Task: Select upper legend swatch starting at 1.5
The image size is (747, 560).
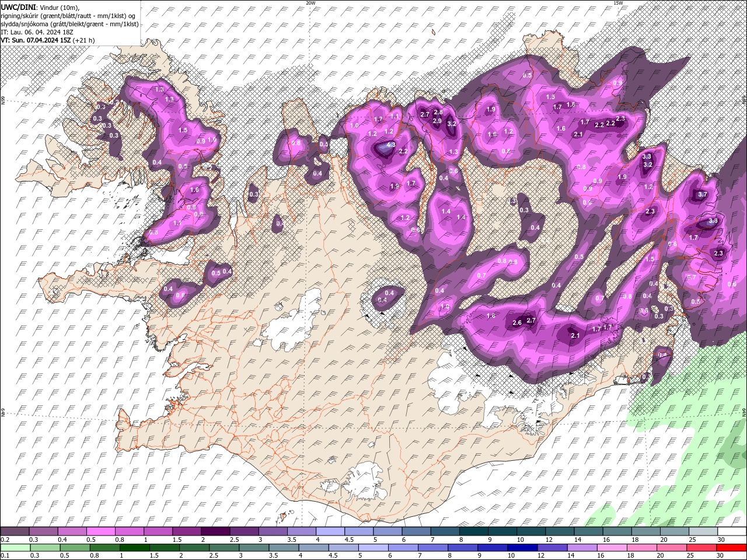Action: click(187, 531)
